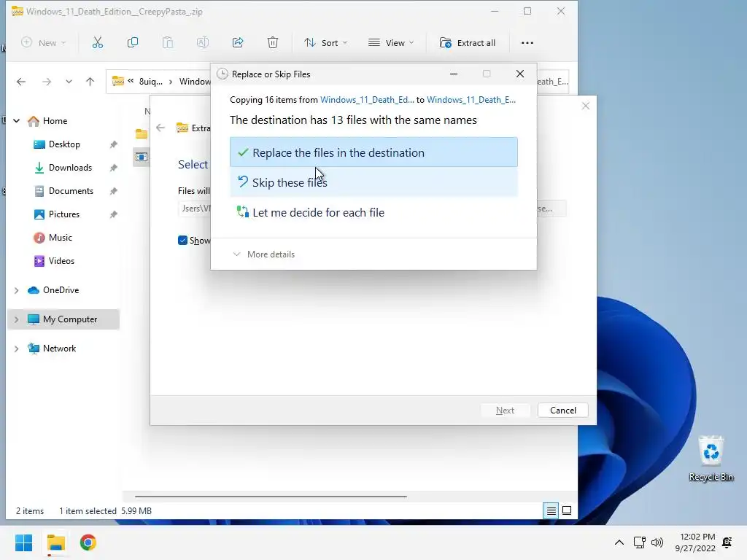Expand the My Computer tree node
Image resolution: width=747 pixels, height=560 pixels.
(x=17, y=319)
